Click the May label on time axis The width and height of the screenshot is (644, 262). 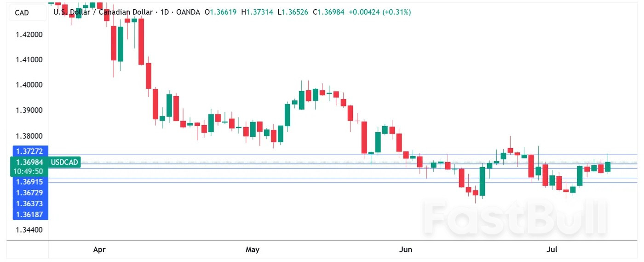pyautogui.click(x=252, y=250)
